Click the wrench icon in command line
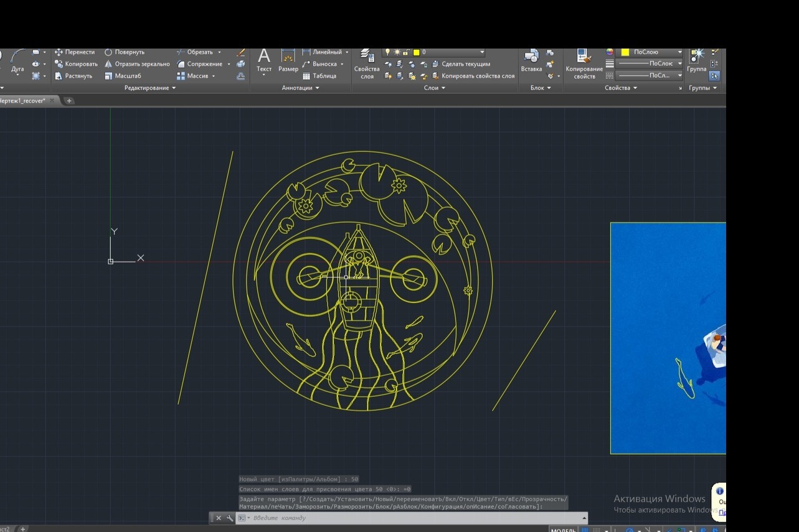The height and width of the screenshot is (532, 799). (x=230, y=518)
